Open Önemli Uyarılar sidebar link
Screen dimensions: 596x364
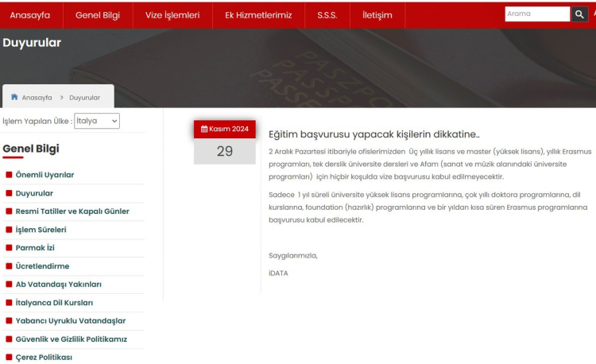point(45,175)
